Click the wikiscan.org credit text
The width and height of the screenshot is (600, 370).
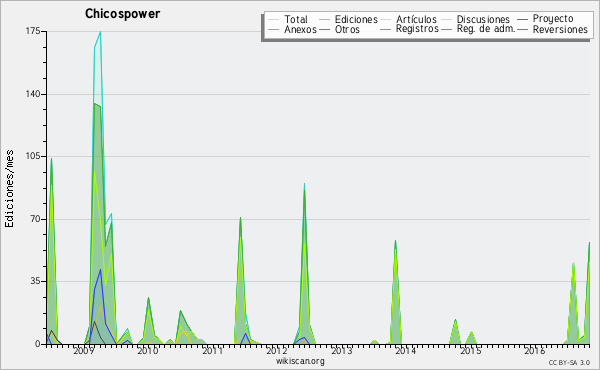pyautogui.click(x=300, y=361)
